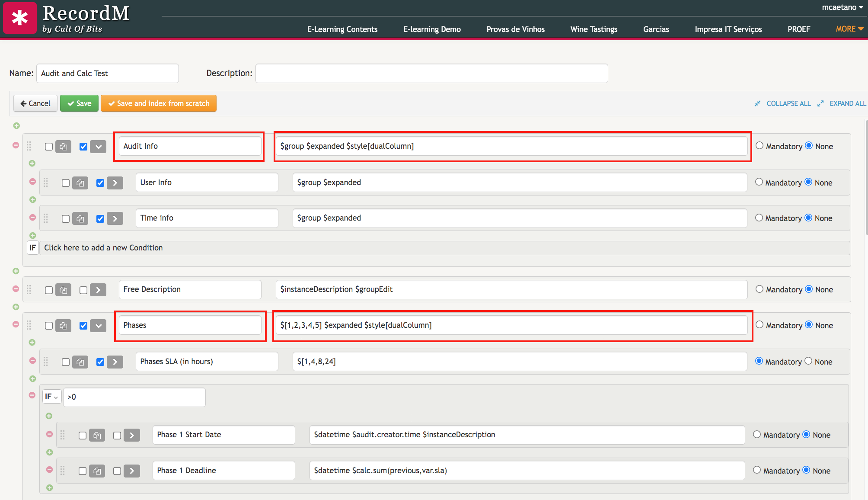The height and width of the screenshot is (500, 868).
Task: Grab the Phases drag handle
Action: (x=29, y=325)
